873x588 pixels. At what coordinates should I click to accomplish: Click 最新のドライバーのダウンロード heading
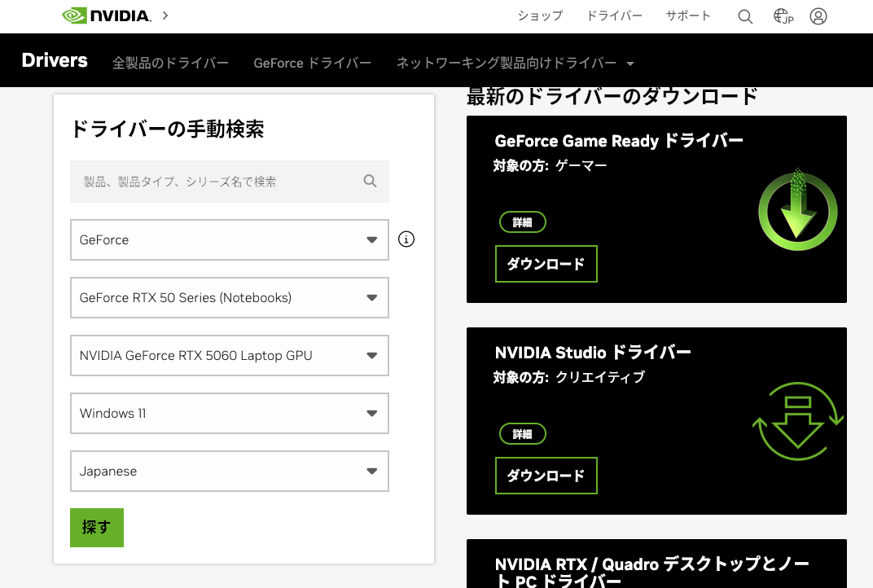(x=612, y=97)
